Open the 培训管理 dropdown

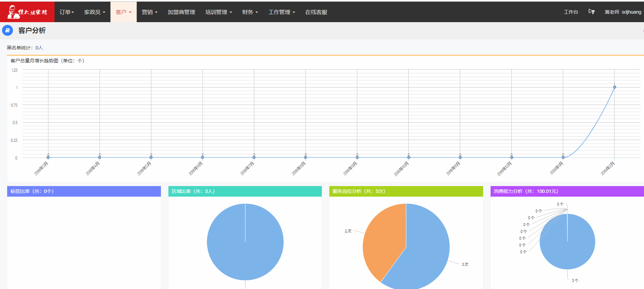(x=219, y=12)
